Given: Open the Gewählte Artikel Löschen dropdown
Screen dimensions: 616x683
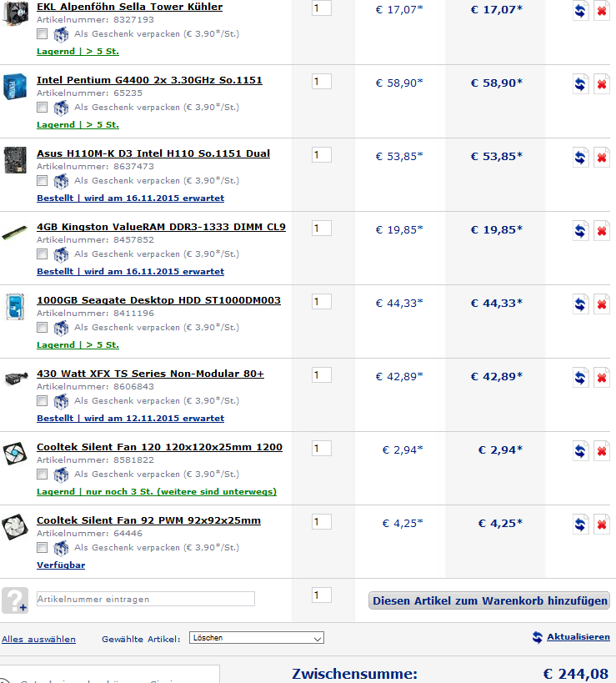Looking at the screenshot, I should [x=257, y=638].
